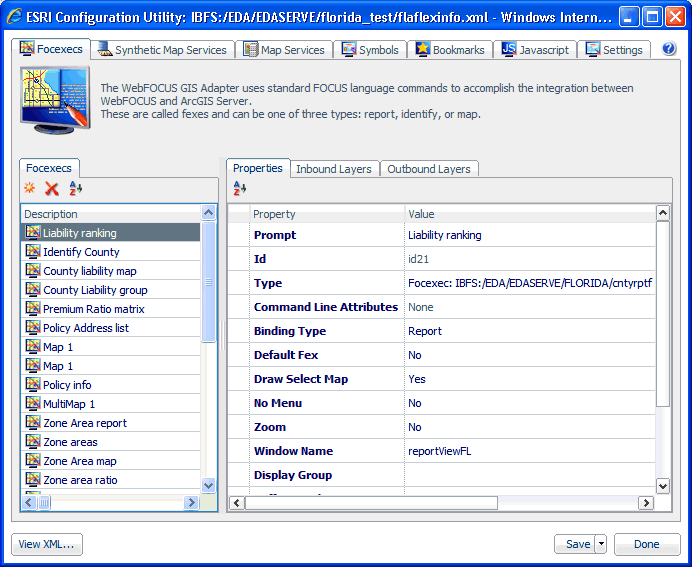Click the Save button
Viewport: 692px width, 567px height.
[x=575, y=544]
